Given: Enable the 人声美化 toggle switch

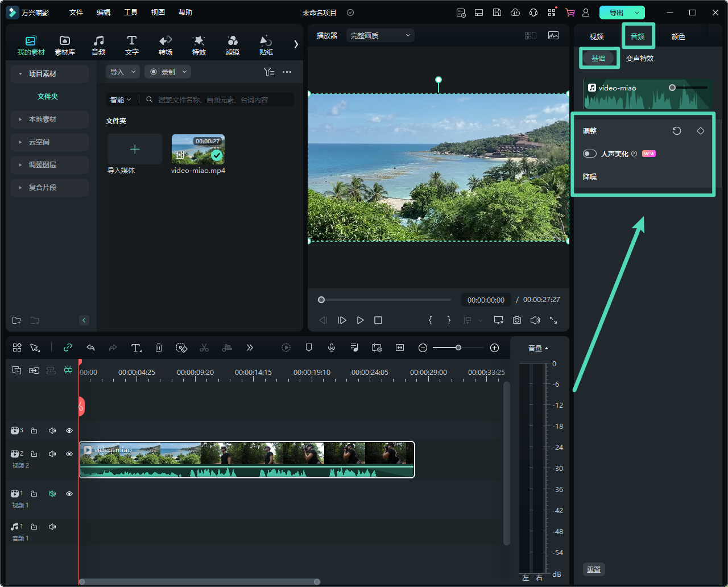Looking at the screenshot, I should tap(590, 154).
